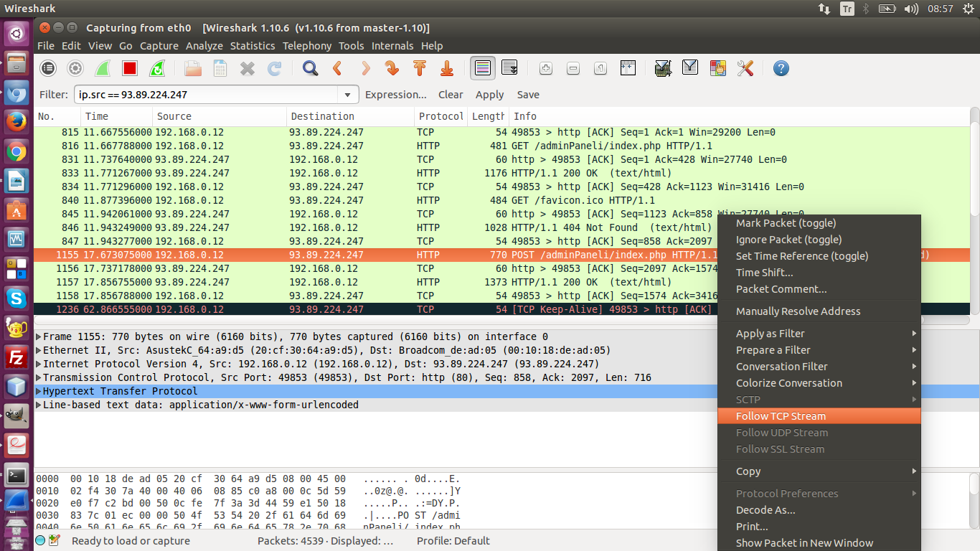Open FileZilla from the Ubuntu dock
The width and height of the screenshot is (980, 551).
click(16, 357)
